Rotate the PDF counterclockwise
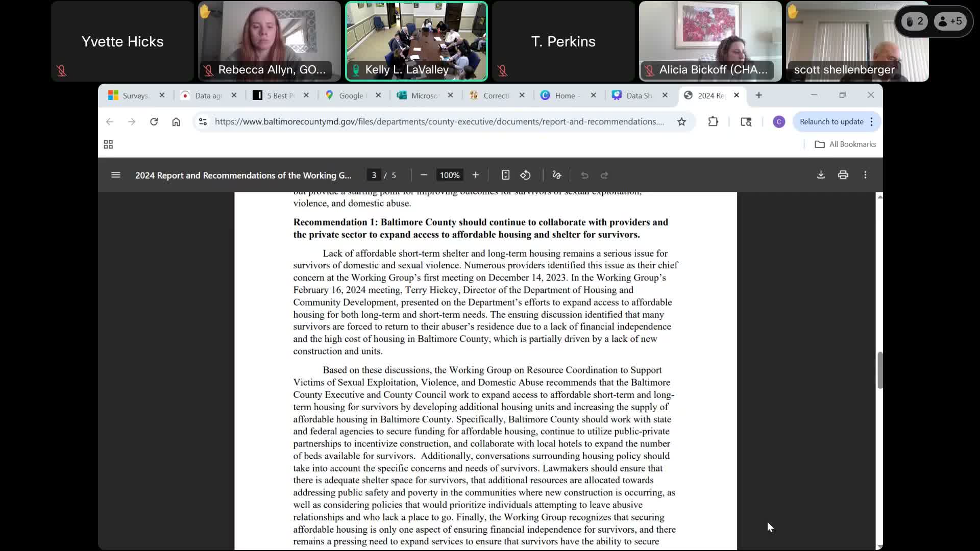This screenshot has width=980, height=551. pyautogui.click(x=525, y=175)
